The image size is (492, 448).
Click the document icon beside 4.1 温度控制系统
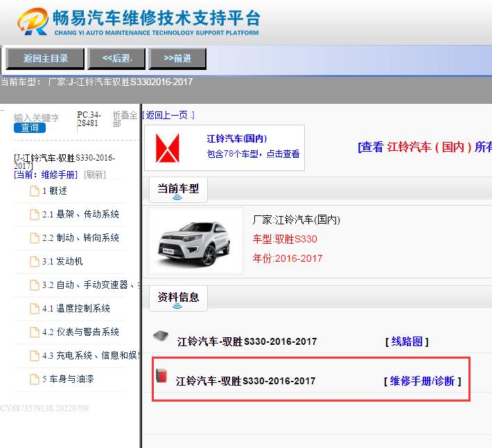click(x=35, y=309)
